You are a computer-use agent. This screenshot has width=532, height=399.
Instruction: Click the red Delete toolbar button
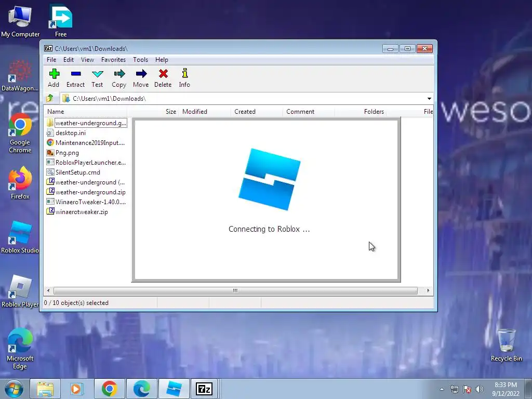(x=163, y=78)
